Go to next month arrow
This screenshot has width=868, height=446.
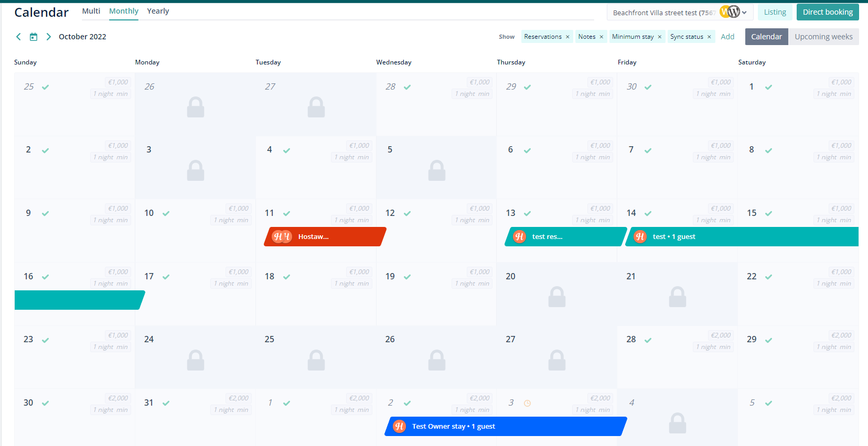tap(48, 37)
